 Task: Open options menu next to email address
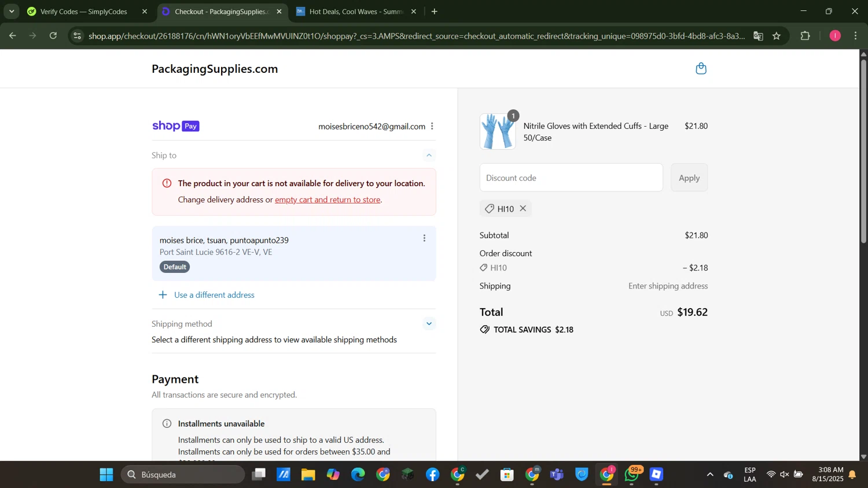pos(432,126)
